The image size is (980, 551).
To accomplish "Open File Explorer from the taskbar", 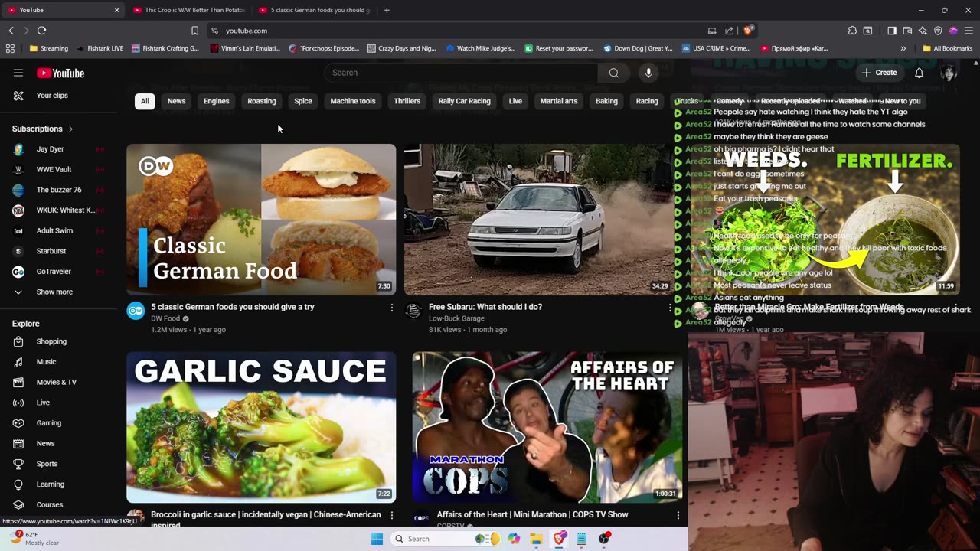I will (x=537, y=539).
